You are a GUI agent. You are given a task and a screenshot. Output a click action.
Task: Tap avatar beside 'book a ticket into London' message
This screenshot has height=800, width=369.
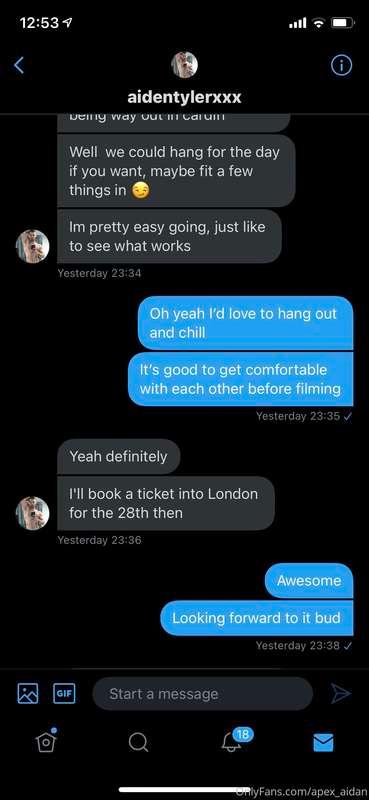(x=33, y=513)
